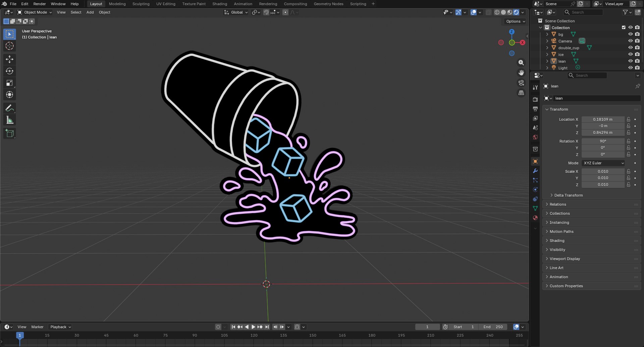Select the Measure tool
Screen dimensions: 644x347
[9, 120]
